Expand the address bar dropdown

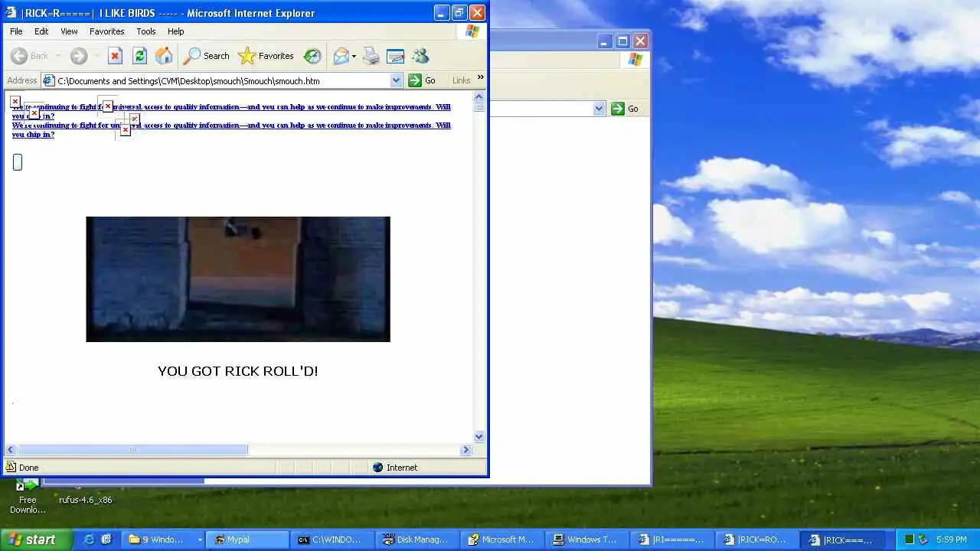[396, 80]
